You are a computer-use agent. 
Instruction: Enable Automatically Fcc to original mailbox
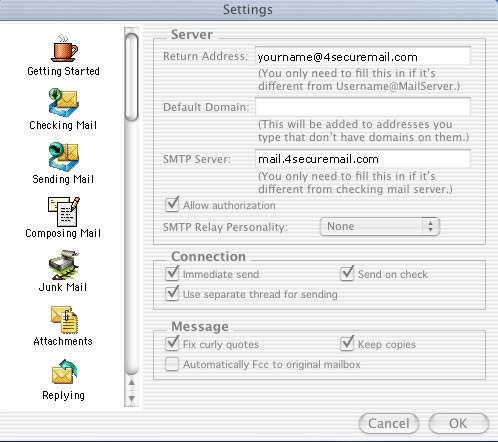click(172, 364)
